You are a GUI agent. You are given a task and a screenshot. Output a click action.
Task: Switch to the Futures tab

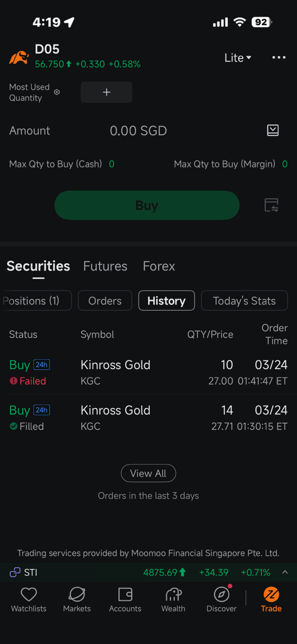105,266
